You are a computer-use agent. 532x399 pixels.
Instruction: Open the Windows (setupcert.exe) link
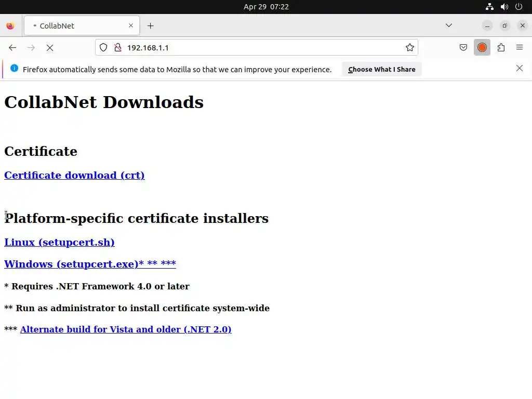(x=90, y=263)
